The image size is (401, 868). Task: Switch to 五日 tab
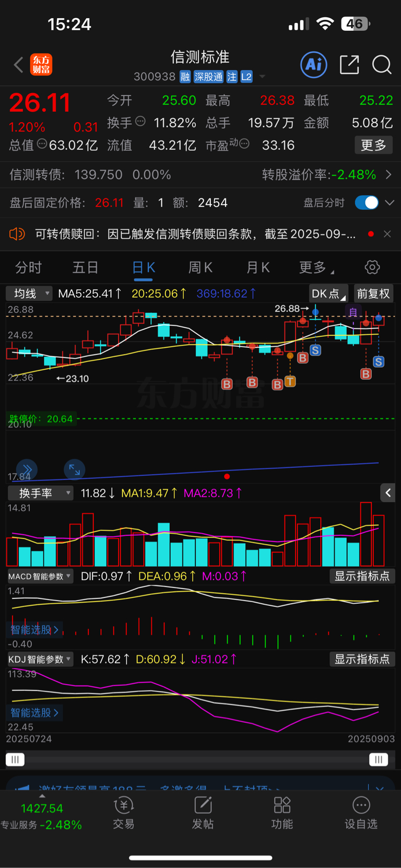click(86, 268)
